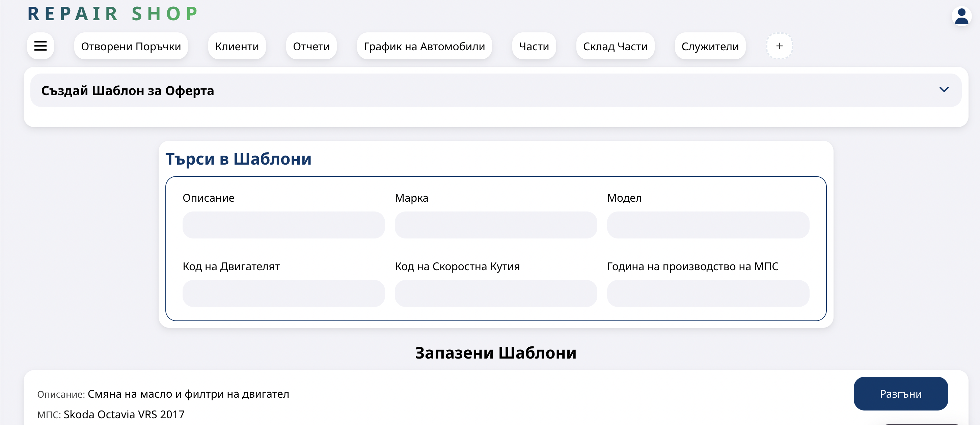Switch to the Клиенти tab
The image size is (980, 425).
(237, 46)
